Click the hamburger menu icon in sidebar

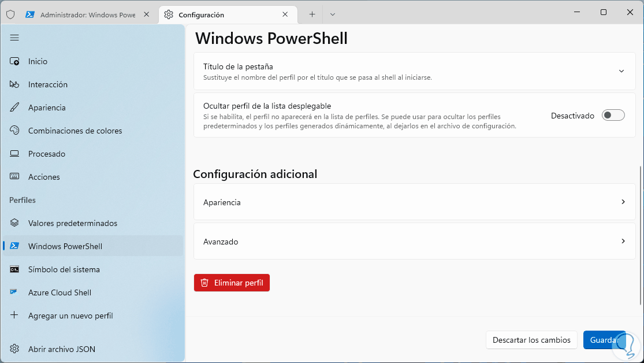coord(14,38)
